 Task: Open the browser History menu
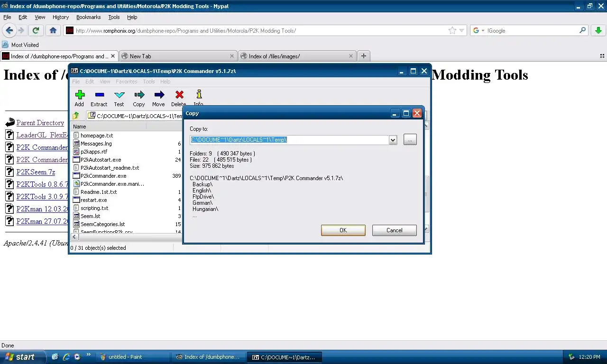click(61, 17)
